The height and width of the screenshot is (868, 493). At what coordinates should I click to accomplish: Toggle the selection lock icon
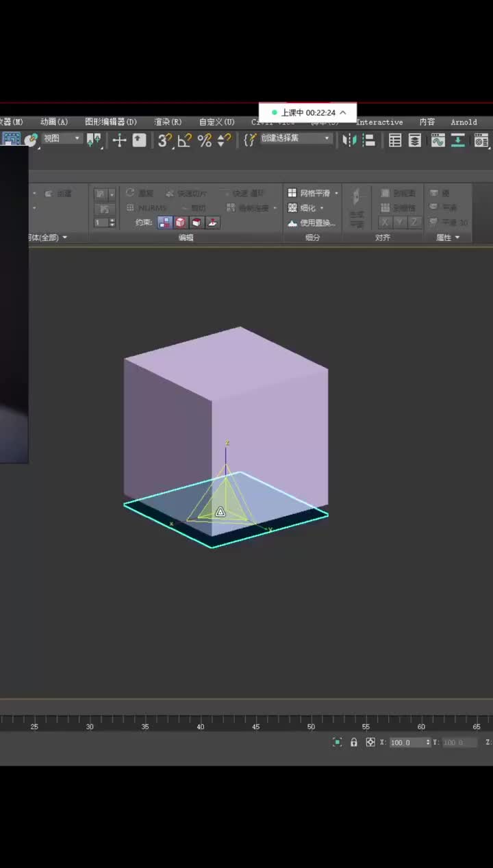click(x=354, y=742)
